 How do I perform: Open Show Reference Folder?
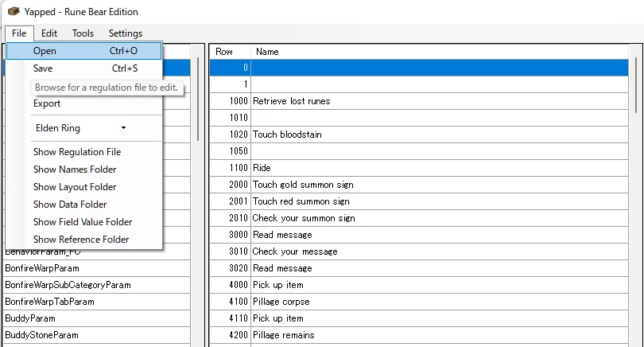81,240
